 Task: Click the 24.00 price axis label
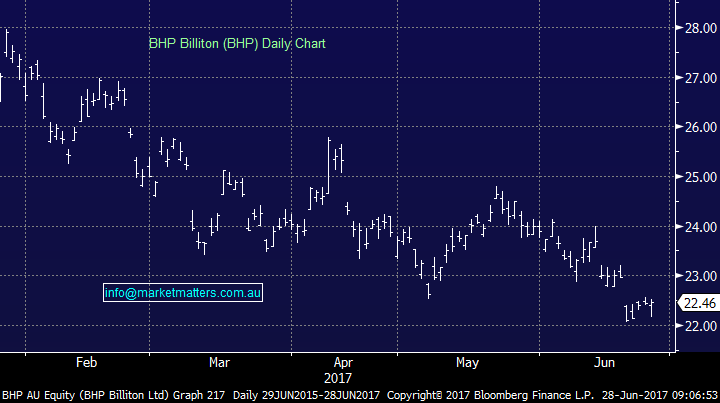point(701,227)
